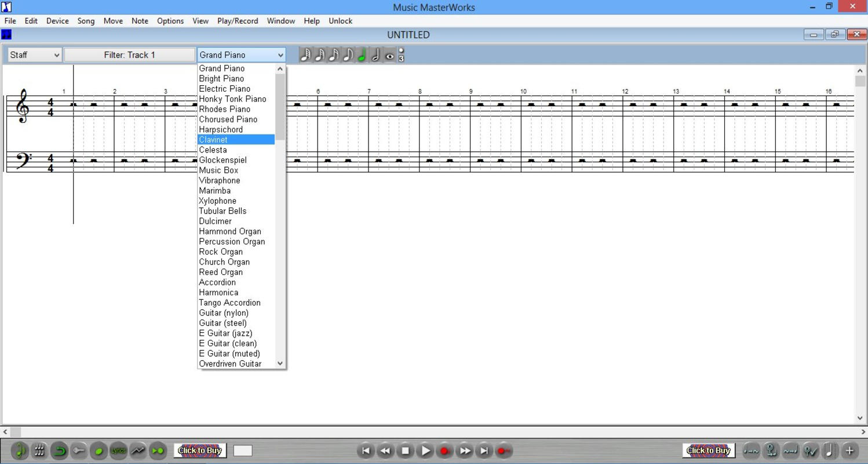
Task: Open the Unlock menu
Action: click(x=340, y=21)
